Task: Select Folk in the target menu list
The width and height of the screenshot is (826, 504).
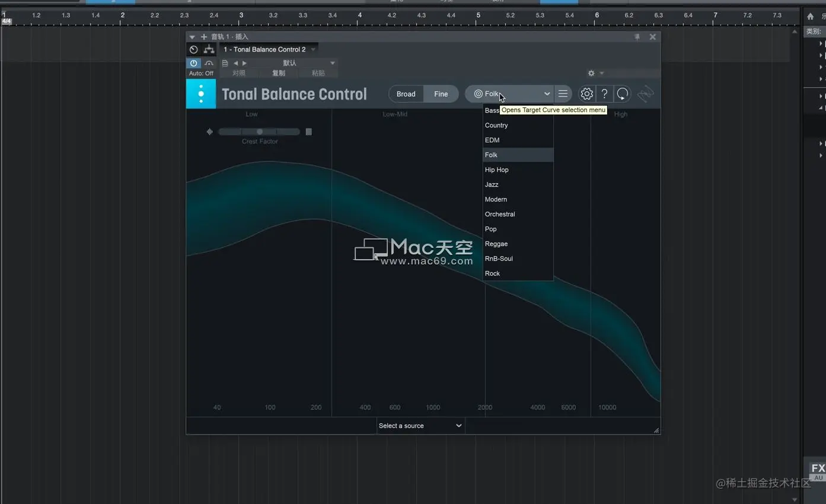Action: pos(518,155)
